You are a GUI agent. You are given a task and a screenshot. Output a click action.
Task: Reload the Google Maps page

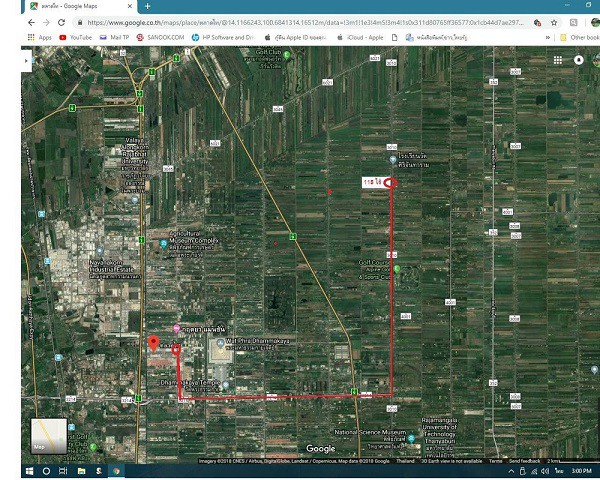click(x=61, y=23)
